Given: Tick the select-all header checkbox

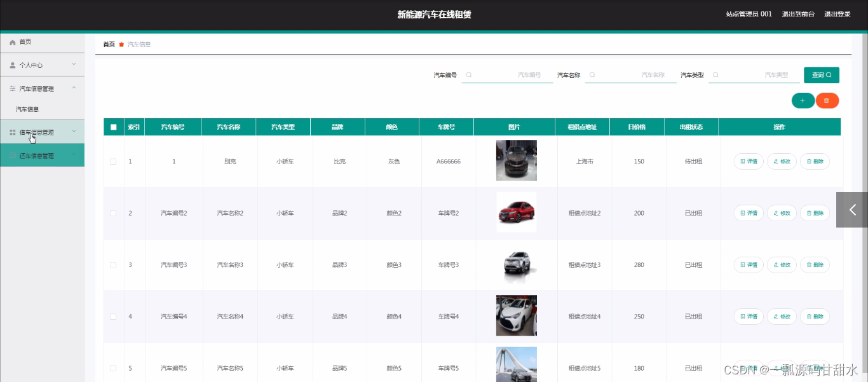Looking at the screenshot, I should (114, 127).
